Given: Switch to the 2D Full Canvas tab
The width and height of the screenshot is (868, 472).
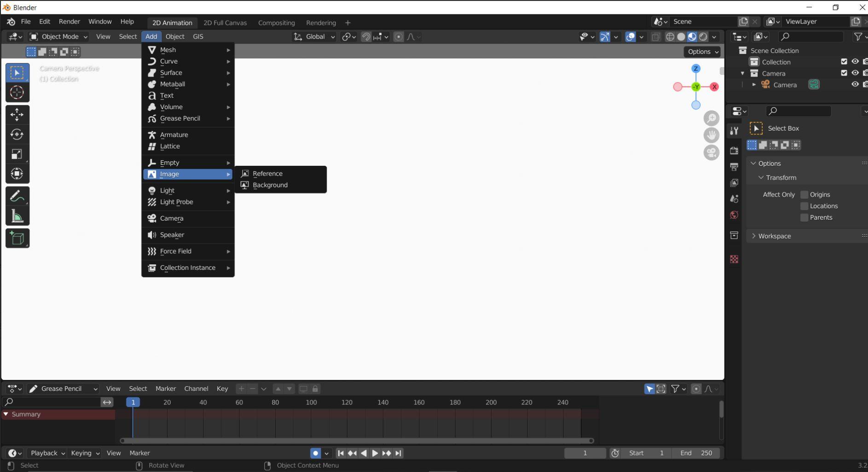Looking at the screenshot, I should pyautogui.click(x=225, y=23).
